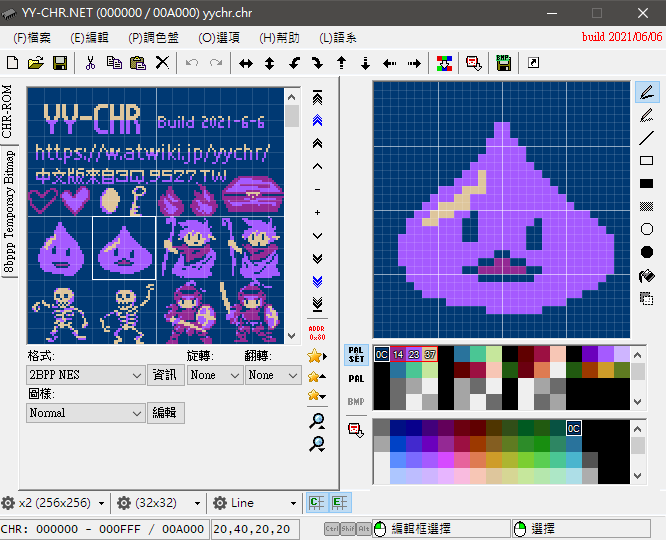Click the 編輯 edit pattern button
This screenshot has height=540, width=666.
(166, 413)
